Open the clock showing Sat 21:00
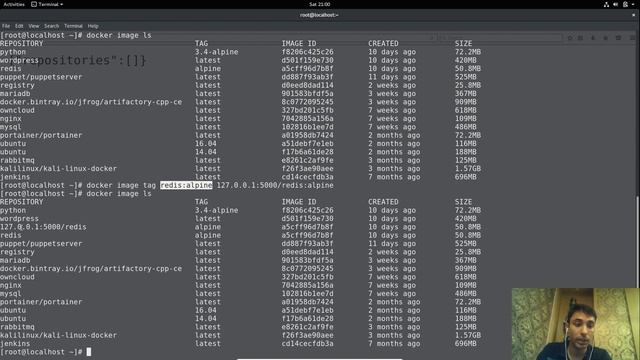The image size is (640, 360). point(320,4)
